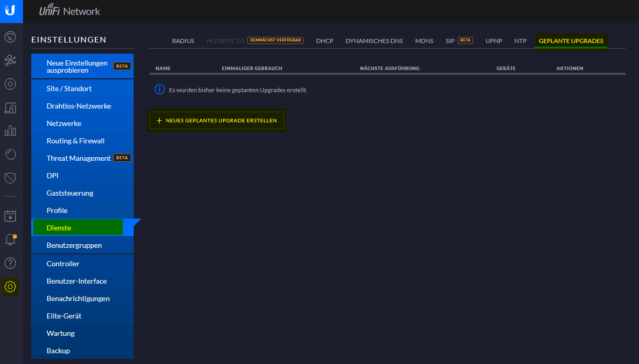This screenshot has width=639, height=364.
Task: Open the Alerts bell icon
Action: pyautogui.click(x=10, y=239)
